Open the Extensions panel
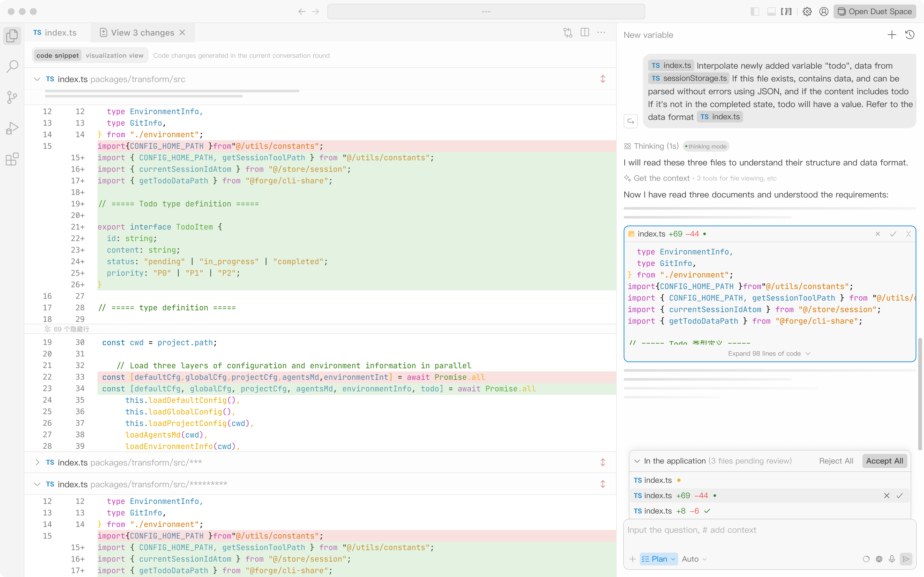The image size is (924, 577). pos(12,159)
